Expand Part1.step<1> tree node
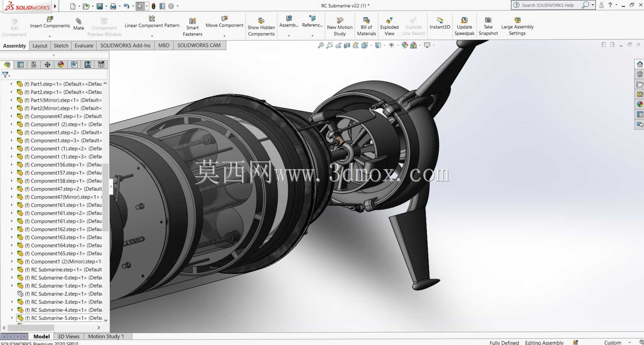Screen dimensions: 644x345 11,84
